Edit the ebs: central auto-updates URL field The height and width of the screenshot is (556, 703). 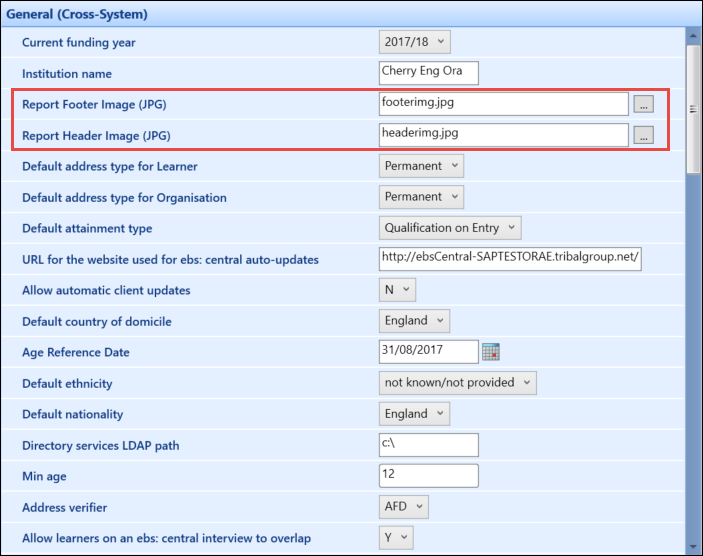pos(510,259)
